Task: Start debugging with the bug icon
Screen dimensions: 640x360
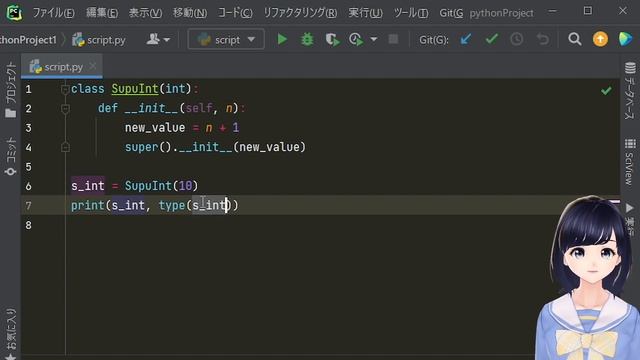Action: tap(307, 39)
